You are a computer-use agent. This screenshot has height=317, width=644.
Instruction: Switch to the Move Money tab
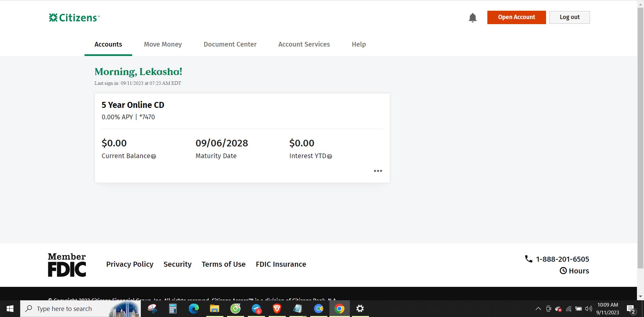163,44
